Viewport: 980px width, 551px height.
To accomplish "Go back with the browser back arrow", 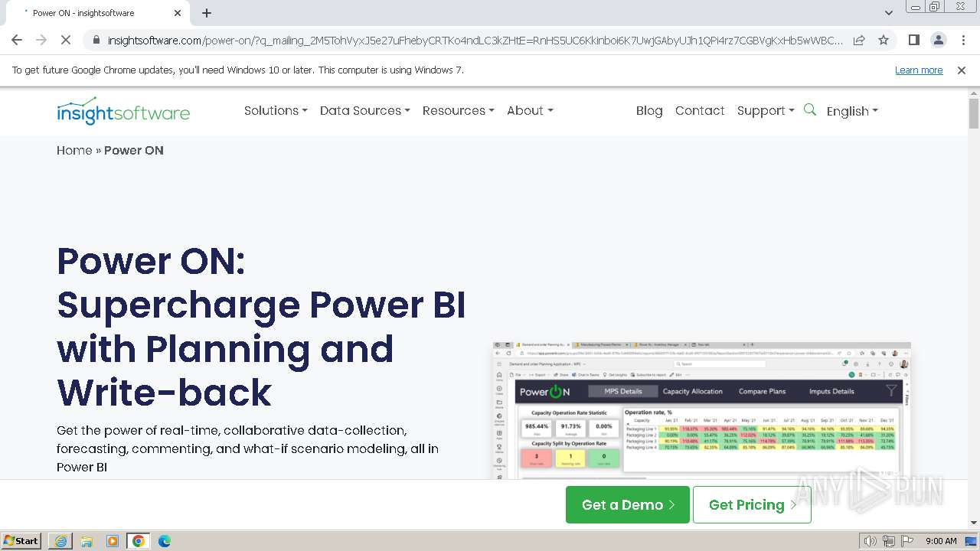I will click(x=17, y=40).
